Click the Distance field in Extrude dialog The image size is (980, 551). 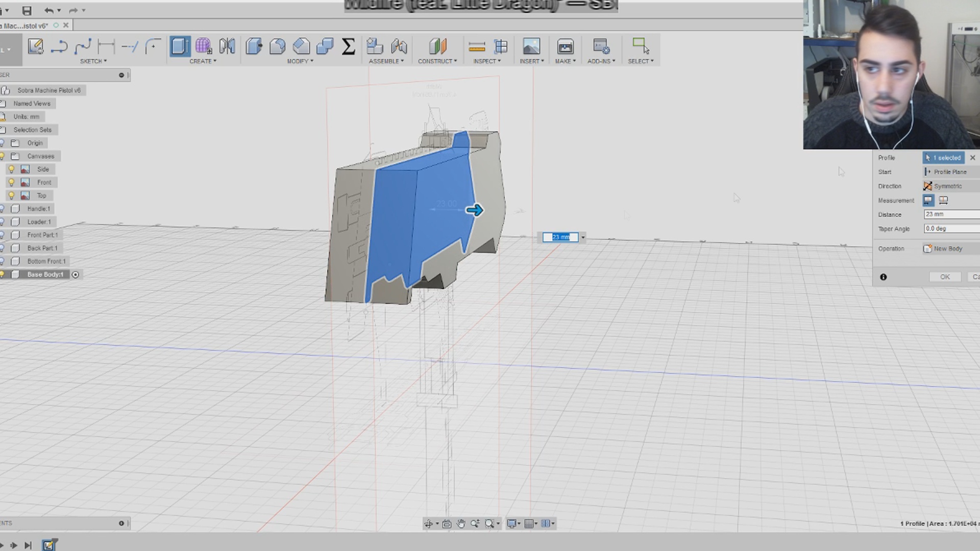952,214
